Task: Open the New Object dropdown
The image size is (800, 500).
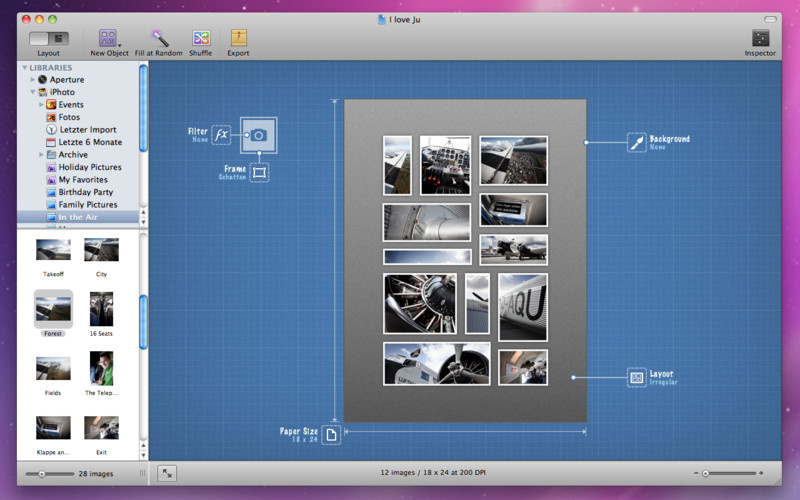Action: click(x=109, y=39)
